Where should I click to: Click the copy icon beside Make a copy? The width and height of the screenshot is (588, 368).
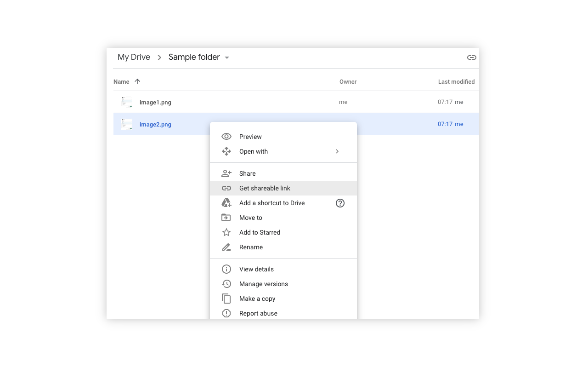(226, 299)
